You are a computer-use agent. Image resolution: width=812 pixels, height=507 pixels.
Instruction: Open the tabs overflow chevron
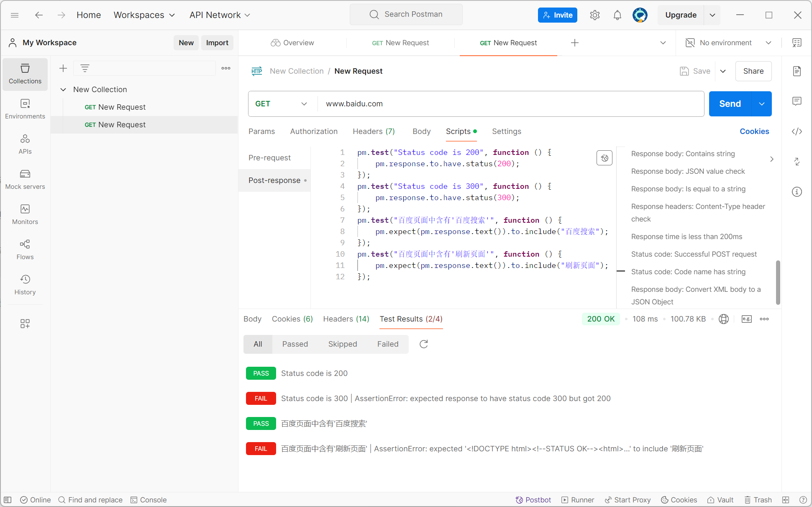pyautogui.click(x=663, y=43)
